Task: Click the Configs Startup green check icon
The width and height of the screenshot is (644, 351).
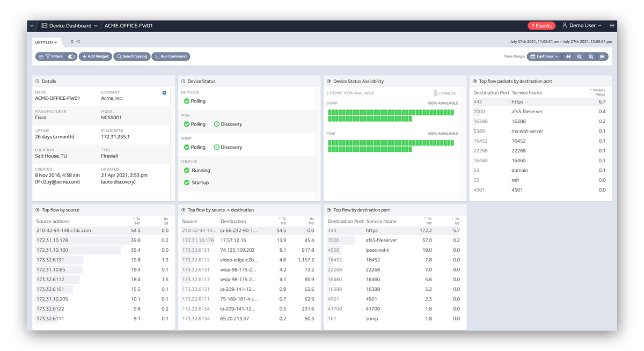Action: click(187, 182)
